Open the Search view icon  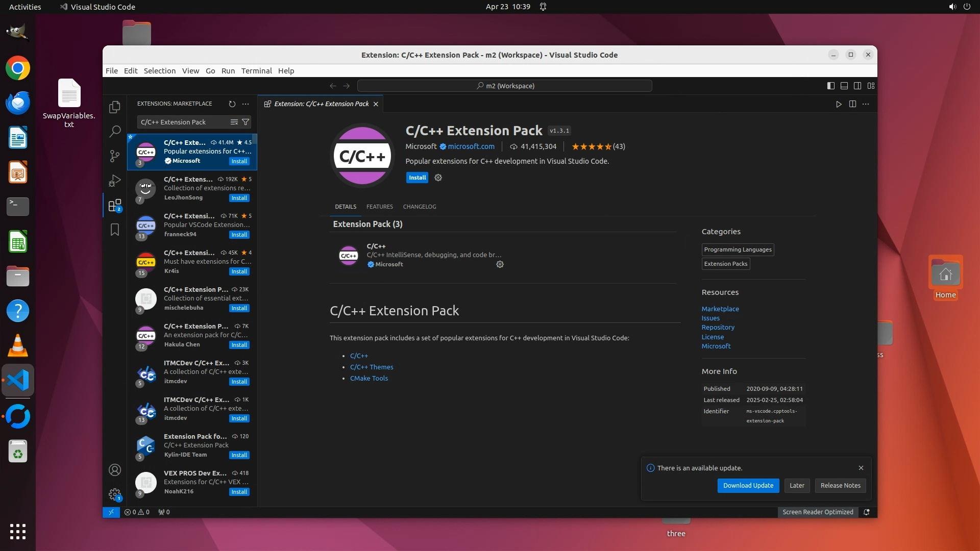click(x=115, y=131)
